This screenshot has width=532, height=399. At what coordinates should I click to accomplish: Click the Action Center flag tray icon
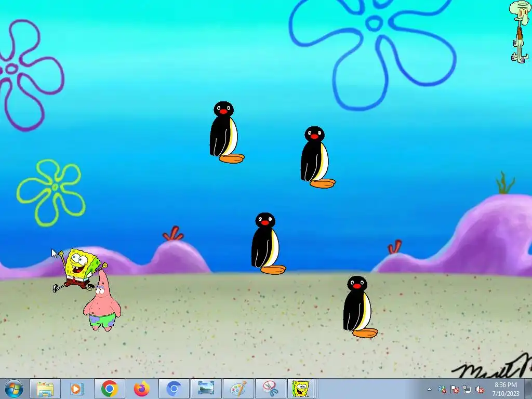tap(455, 390)
